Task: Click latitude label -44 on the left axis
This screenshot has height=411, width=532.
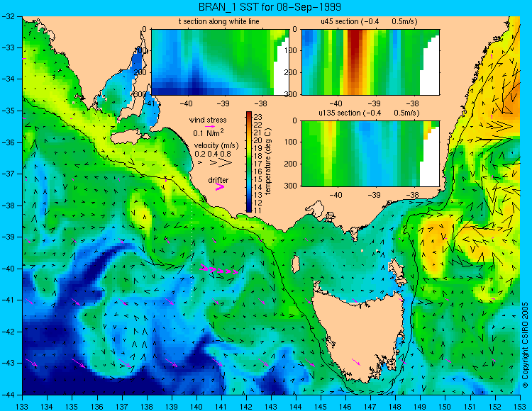Action: [x=9, y=395]
